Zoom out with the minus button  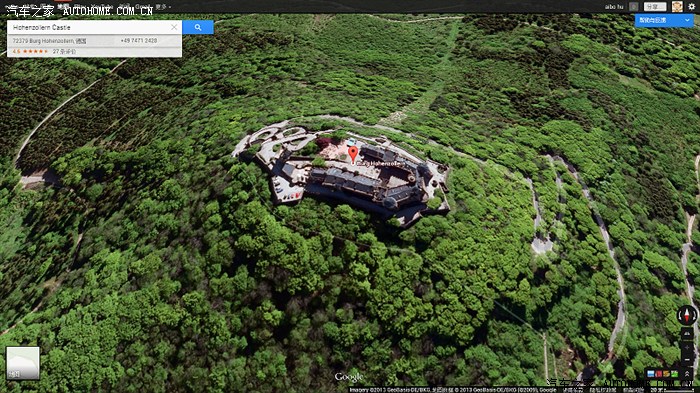(x=687, y=360)
